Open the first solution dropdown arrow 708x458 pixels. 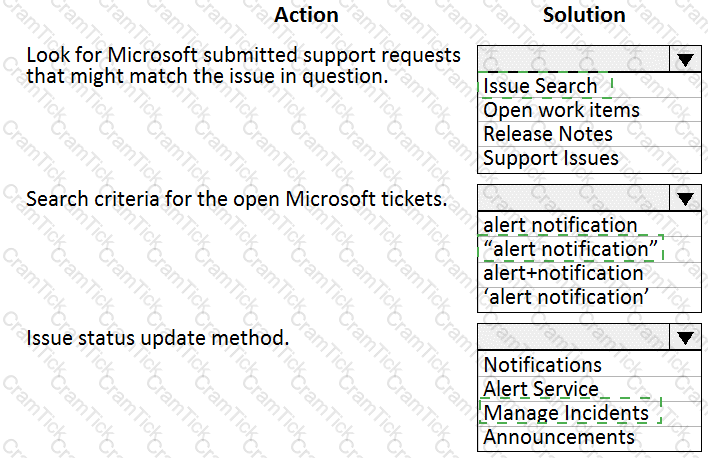pyautogui.click(x=685, y=59)
